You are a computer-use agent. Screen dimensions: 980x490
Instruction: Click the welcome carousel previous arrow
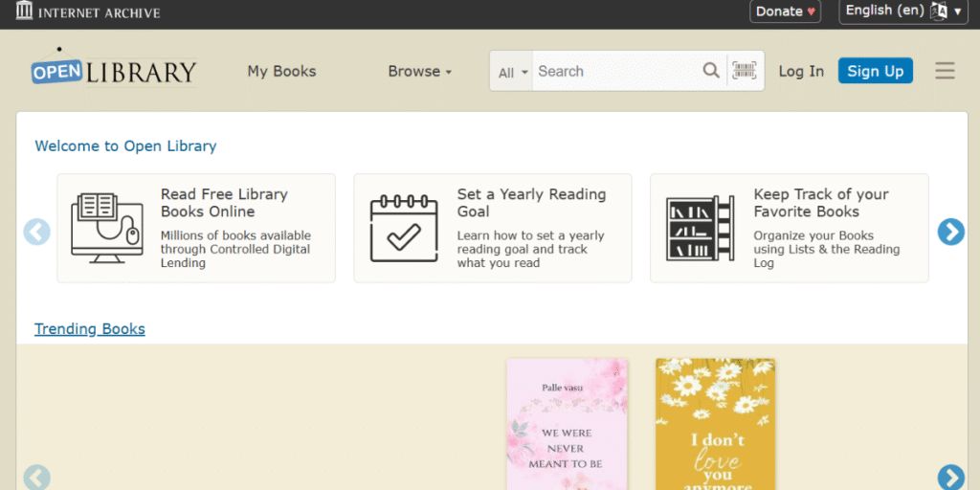click(37, 232)
